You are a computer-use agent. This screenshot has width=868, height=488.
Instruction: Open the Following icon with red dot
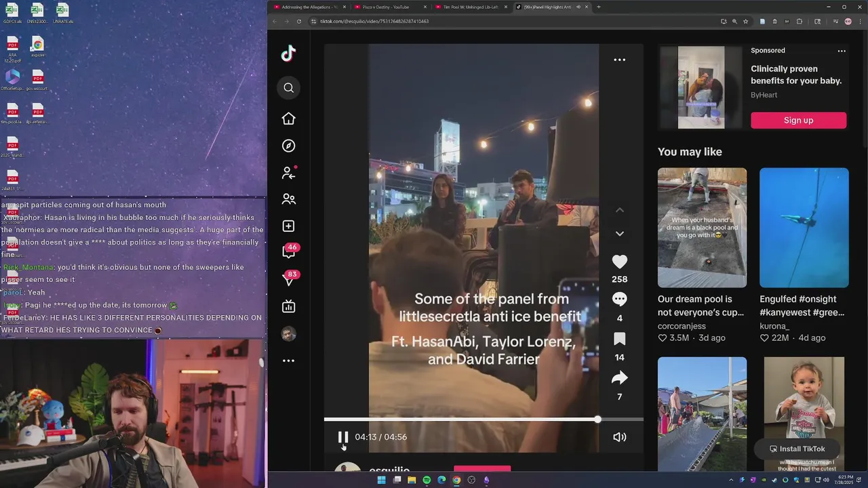pyautogui.click(x=289, y=173)
